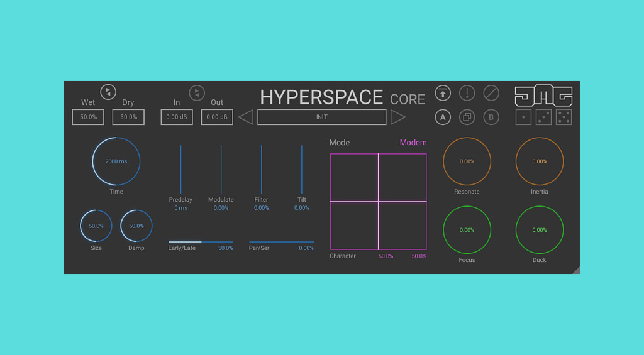Go to previous preset with left arrow
644x355 pixels.
(246, 117)
